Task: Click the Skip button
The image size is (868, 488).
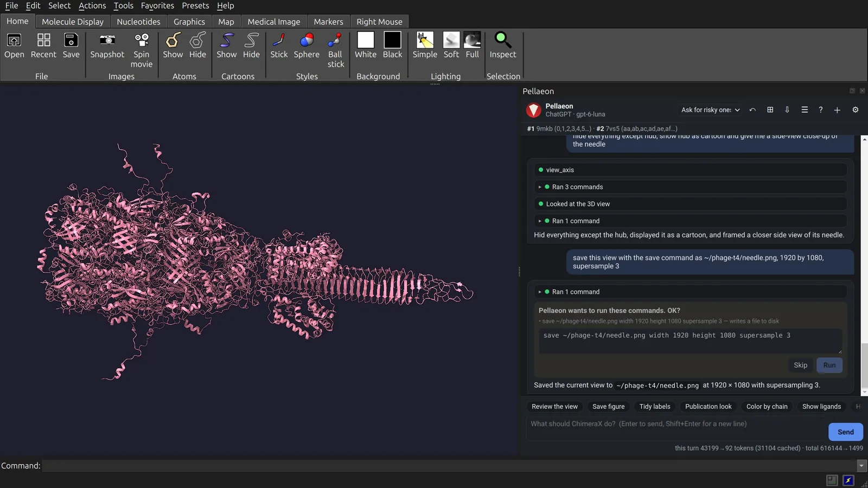Action: [x=800, y=365]
